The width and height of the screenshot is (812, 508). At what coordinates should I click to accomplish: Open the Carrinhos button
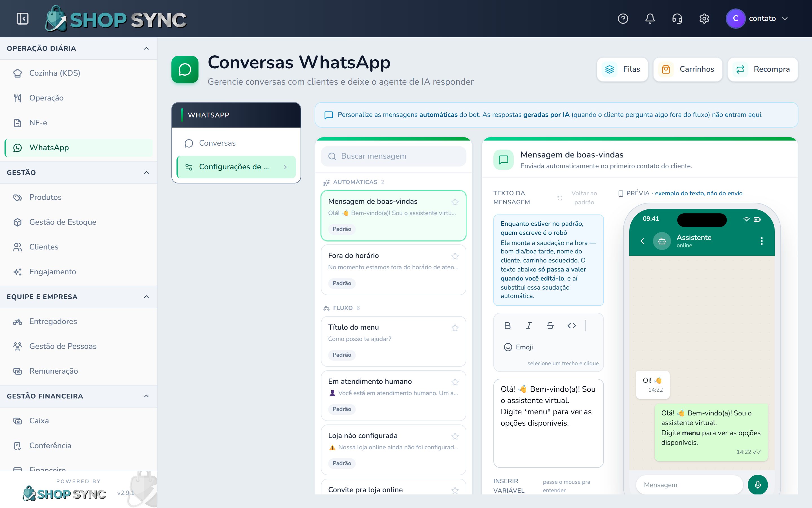(x=688, y=69)
